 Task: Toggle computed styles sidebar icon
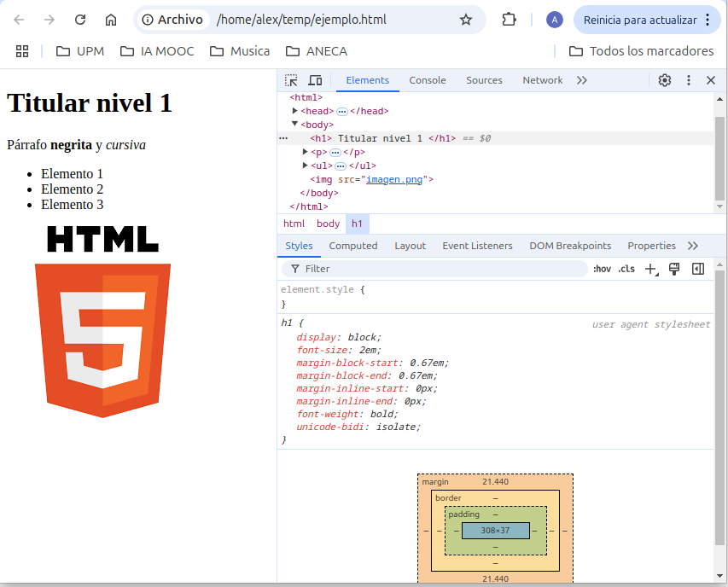tap(698, 269)
